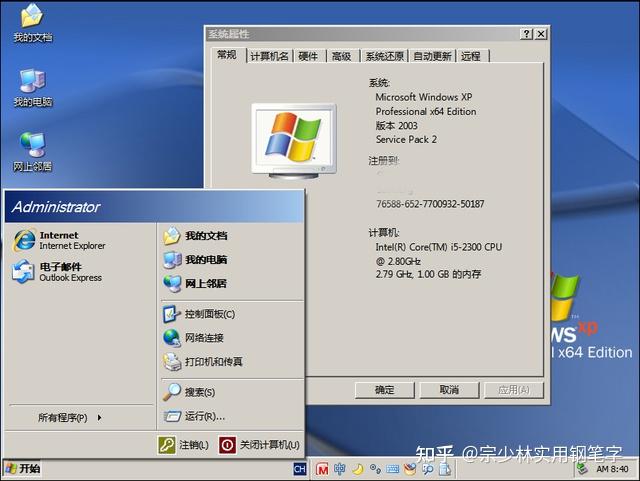Click the 开始 Start button
640x481 pixels.
point(23,469)
